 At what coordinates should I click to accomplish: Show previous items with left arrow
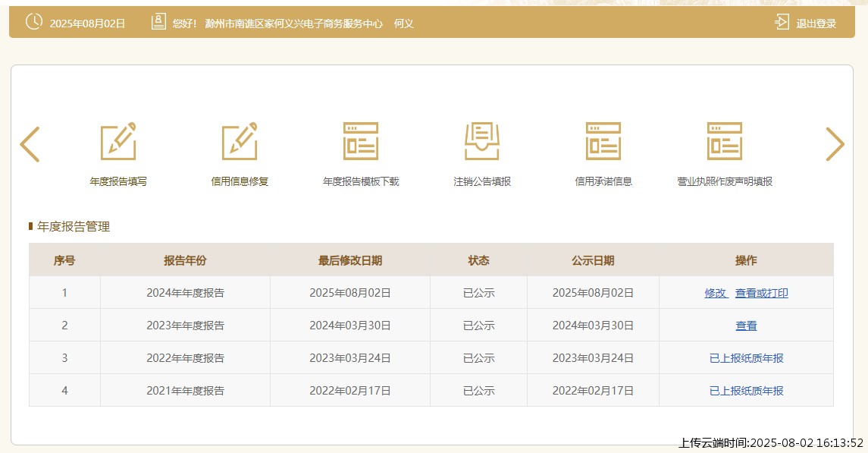point(30,144)
